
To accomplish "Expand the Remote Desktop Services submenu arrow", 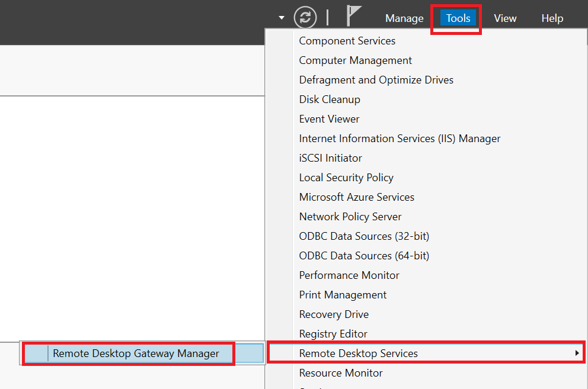I will pyautogui.click(x=577, y=353).
